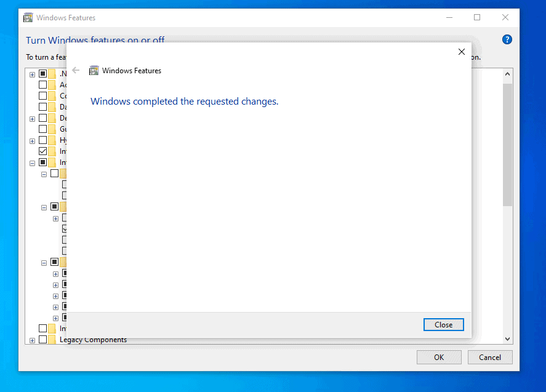The height and width of the screenshot is (392, 546).
Task: Enable the checkbox of the 'Da' feature row
Action: coord(43,107)
